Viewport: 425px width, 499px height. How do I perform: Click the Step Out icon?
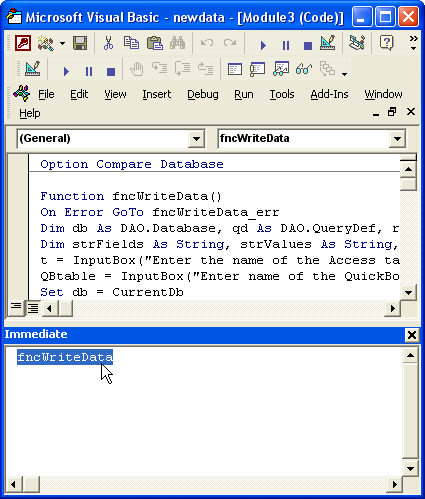pyautogui.click(x=206, y=69)
